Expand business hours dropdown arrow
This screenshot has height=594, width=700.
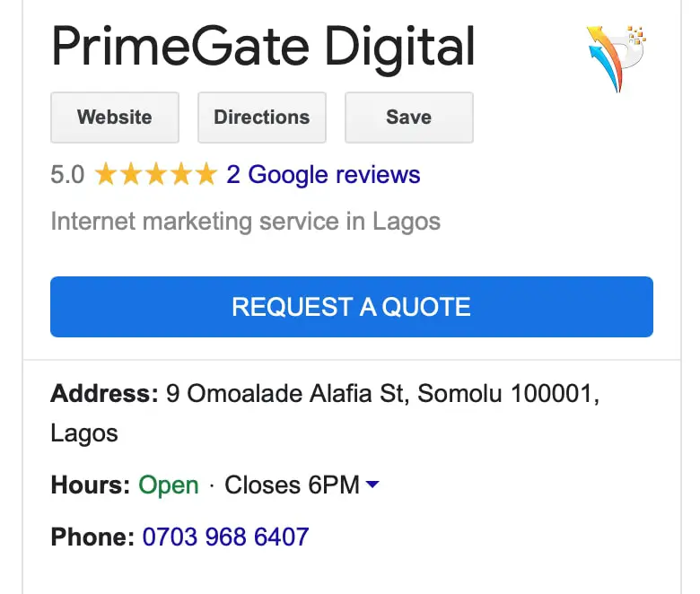(372, 484)
